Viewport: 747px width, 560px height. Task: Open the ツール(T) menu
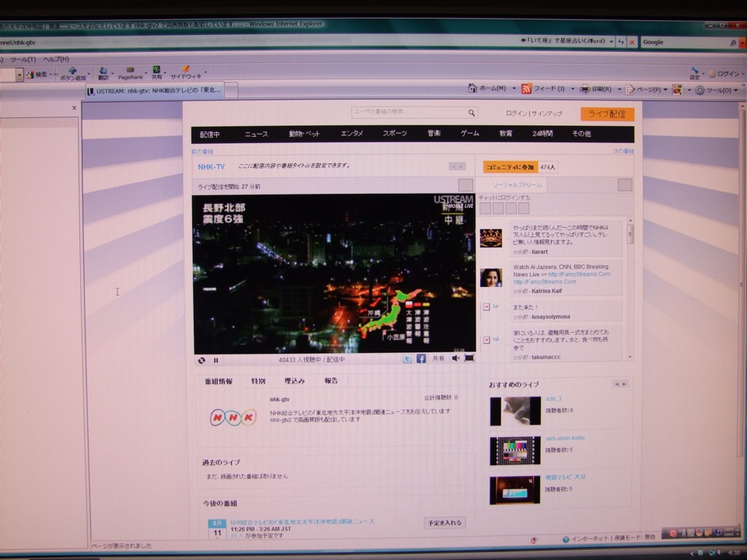pyautogui.click(x=23, y=60)
